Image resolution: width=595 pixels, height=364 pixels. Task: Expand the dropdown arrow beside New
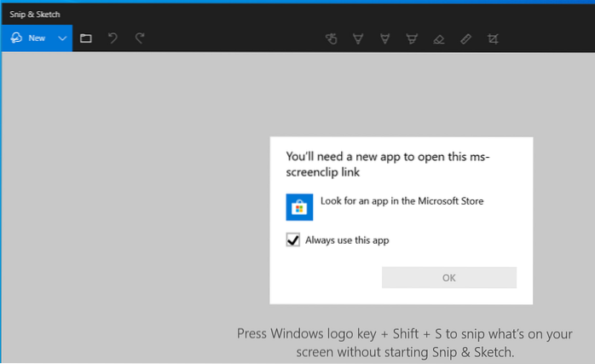click(x=62, y=38)
